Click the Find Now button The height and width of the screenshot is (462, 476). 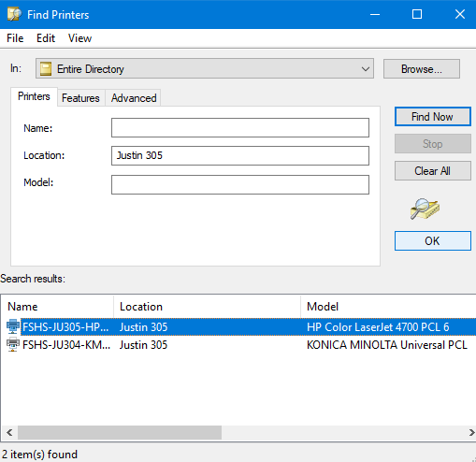pos(433,117)
